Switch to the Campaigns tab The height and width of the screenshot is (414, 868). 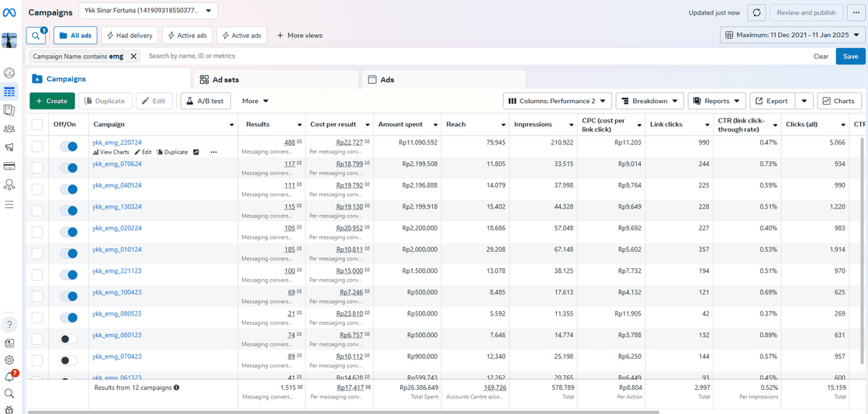[x=108, y=79]
